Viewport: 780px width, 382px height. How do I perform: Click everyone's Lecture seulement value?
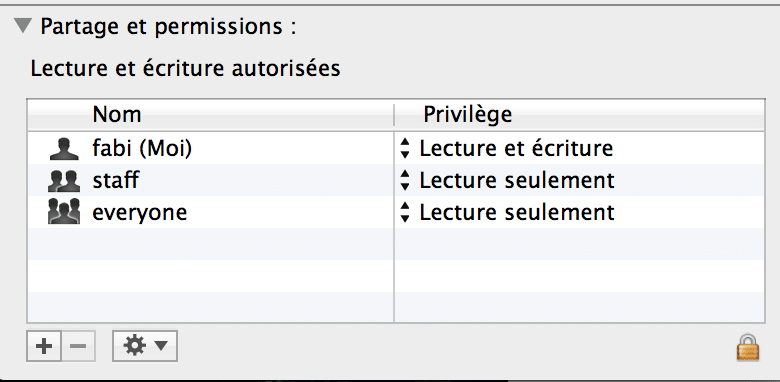click(517, 212)
